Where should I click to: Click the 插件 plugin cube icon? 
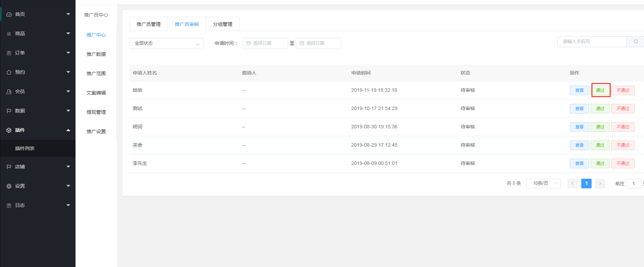[9, 130]
